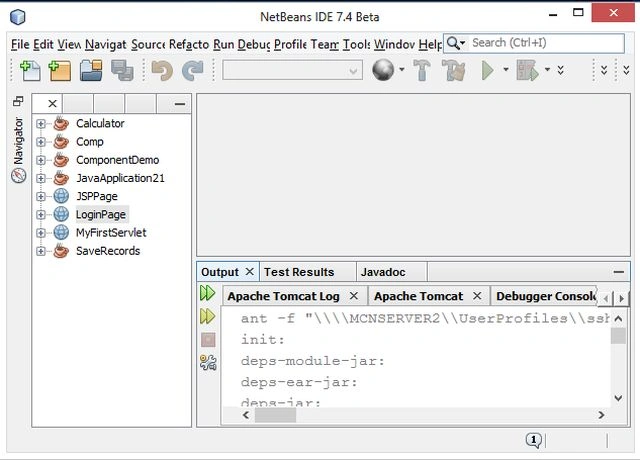
Task: Click the Open Project folder icon
Action: tap(91, 71)
